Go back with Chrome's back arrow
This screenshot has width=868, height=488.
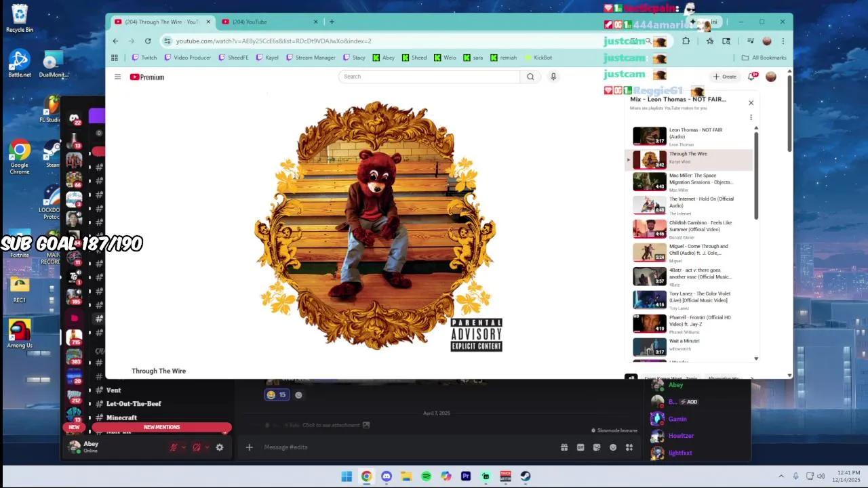(x=115, y=41)
